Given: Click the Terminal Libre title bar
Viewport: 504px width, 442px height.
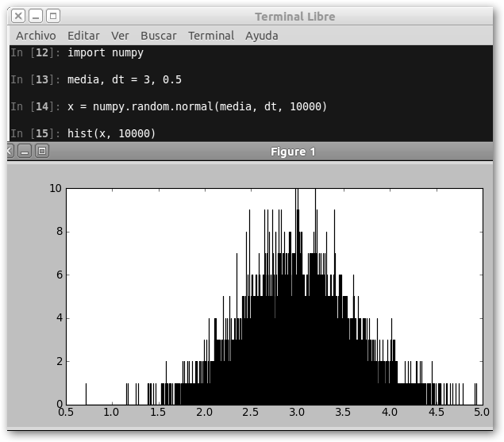Looking at the screenshot, I should click(x=294, y=17).
